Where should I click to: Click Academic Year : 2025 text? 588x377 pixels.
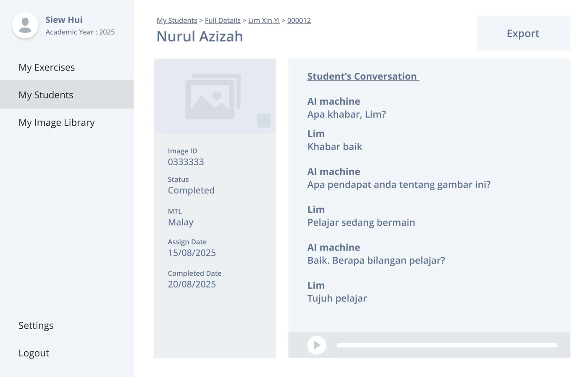click(80, 32)
